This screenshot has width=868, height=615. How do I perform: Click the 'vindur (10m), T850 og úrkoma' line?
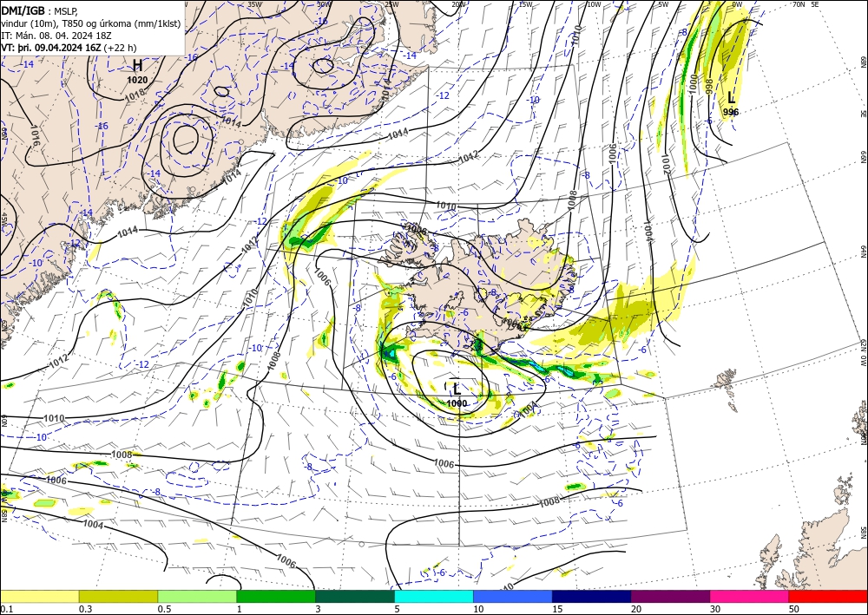click(x=90, y=23)
